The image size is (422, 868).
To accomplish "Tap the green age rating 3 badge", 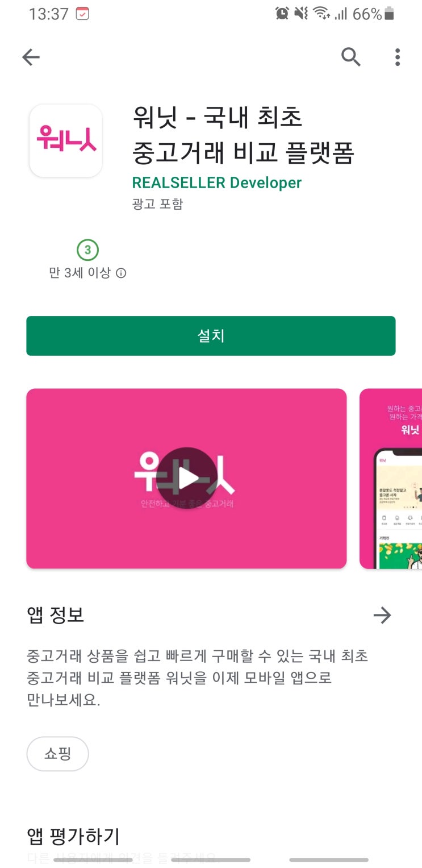I will click(x=87, y=250).
